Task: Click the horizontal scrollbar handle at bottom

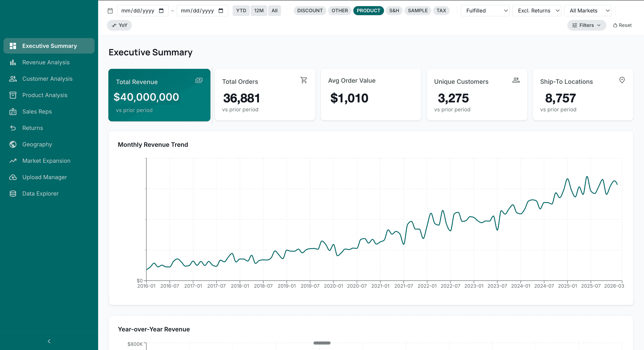Action: [x=322, y=343]
